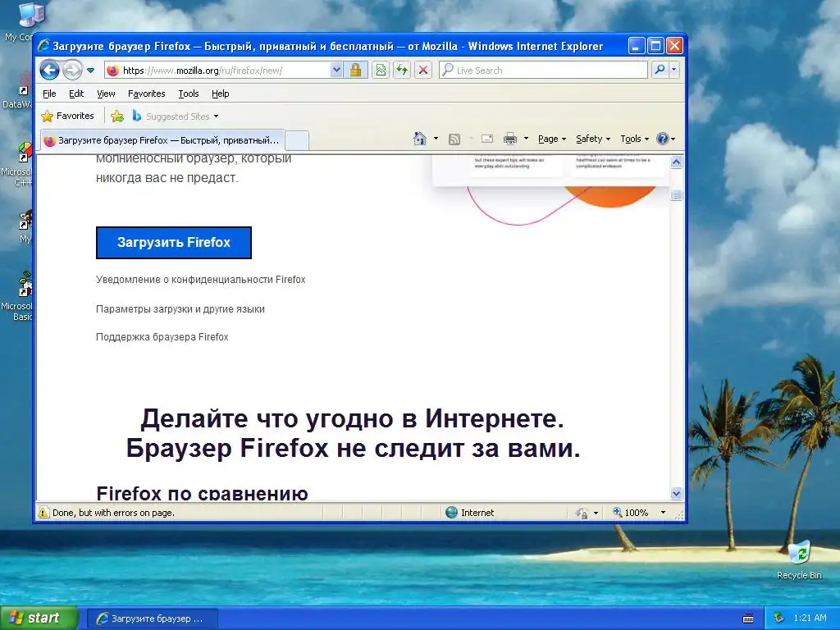View security report via padlock icon
The image size is (840, 630).
pos(355,71)
